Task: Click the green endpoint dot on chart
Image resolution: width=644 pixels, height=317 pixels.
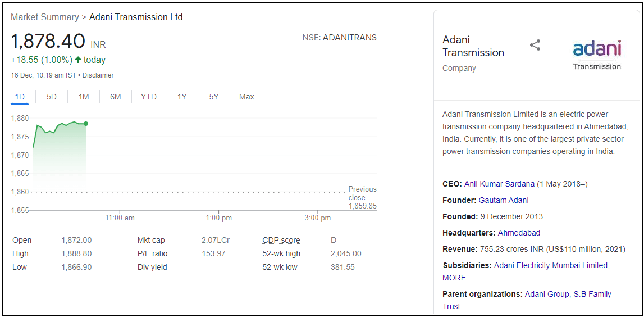Action: point(86,124)
